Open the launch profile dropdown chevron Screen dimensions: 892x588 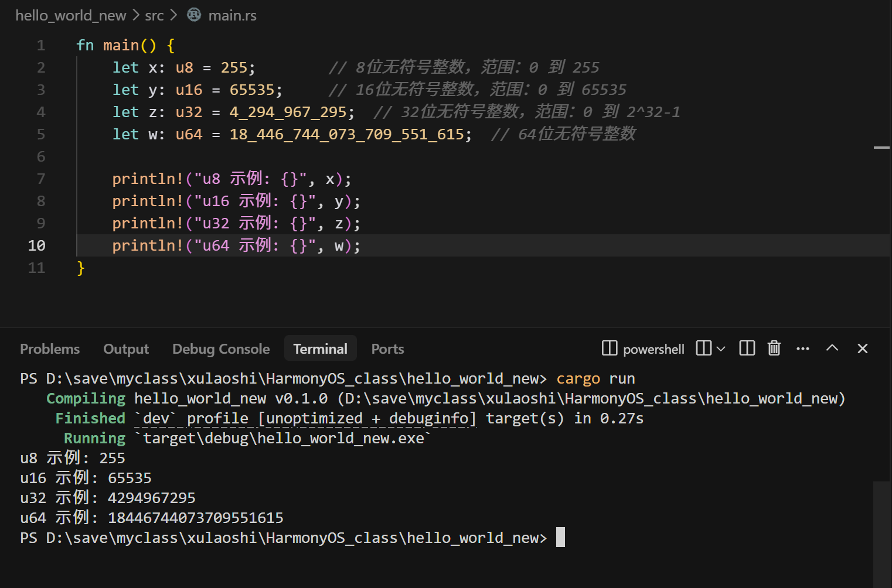[x=721, y=349]
